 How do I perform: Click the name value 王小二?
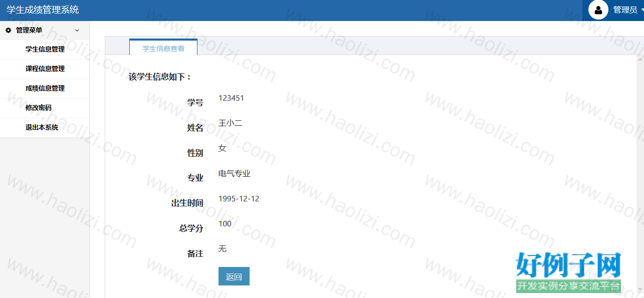(x=231, y=123)
